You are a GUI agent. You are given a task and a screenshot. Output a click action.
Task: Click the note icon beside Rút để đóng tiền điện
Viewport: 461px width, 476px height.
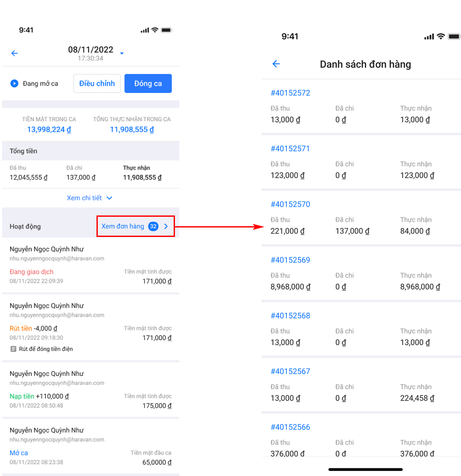tap(13, 349)
